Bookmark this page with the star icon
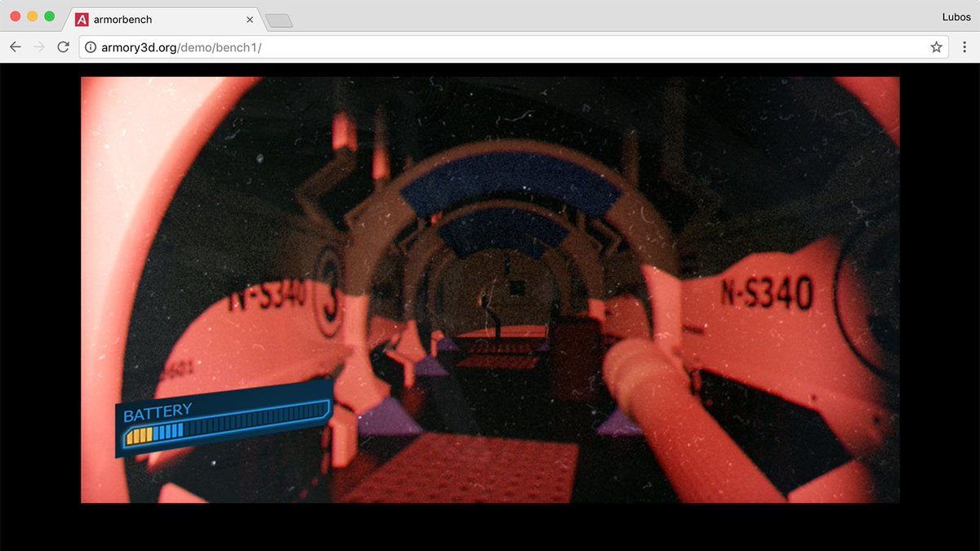980x551 pixels. click(x=936, y=47)
